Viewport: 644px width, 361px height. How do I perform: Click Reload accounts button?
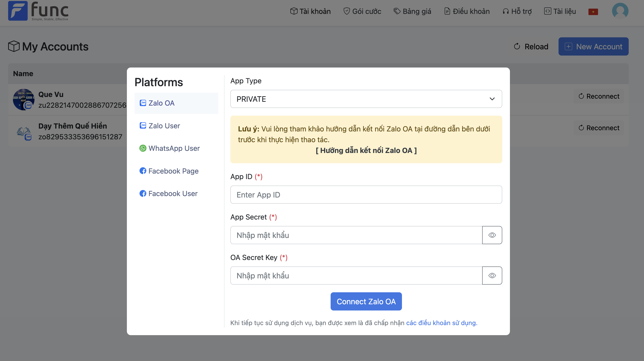point(531,46)
